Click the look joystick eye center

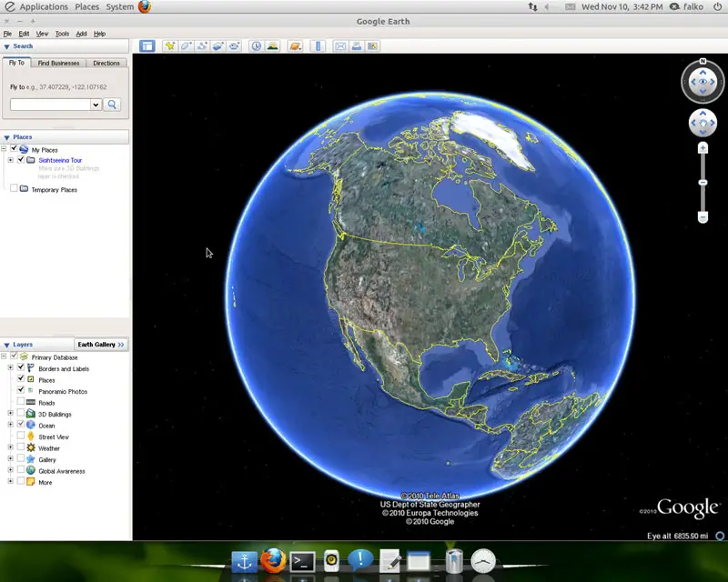click(703, 82)
